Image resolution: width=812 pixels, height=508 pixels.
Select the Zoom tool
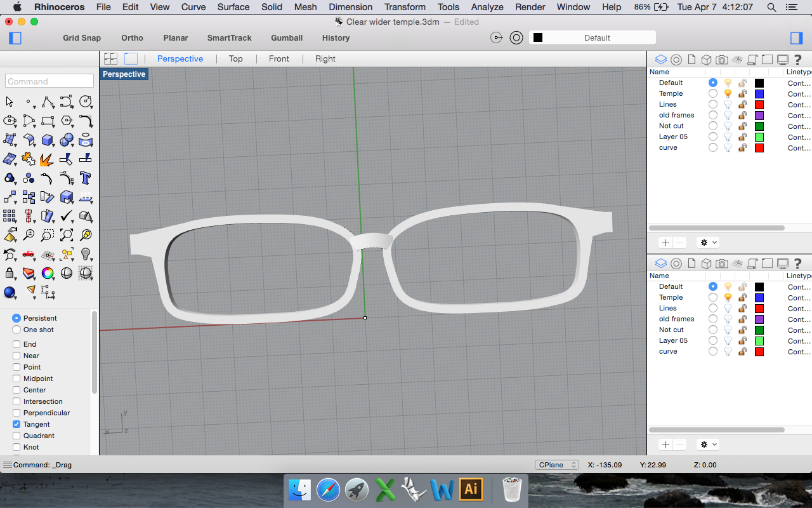click(x=29, y=235)
